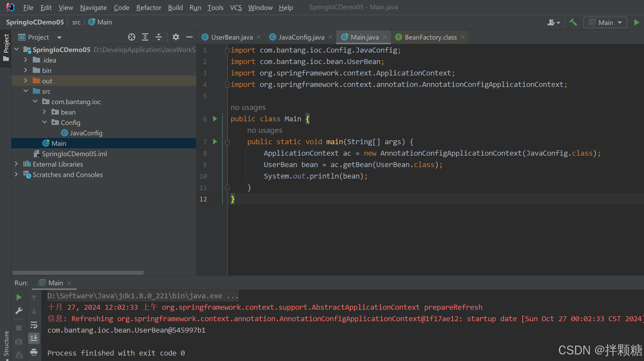Collapse the Config package folder
Image resolution: width=644 pixels, height=361 pixels.
point(44,122)
